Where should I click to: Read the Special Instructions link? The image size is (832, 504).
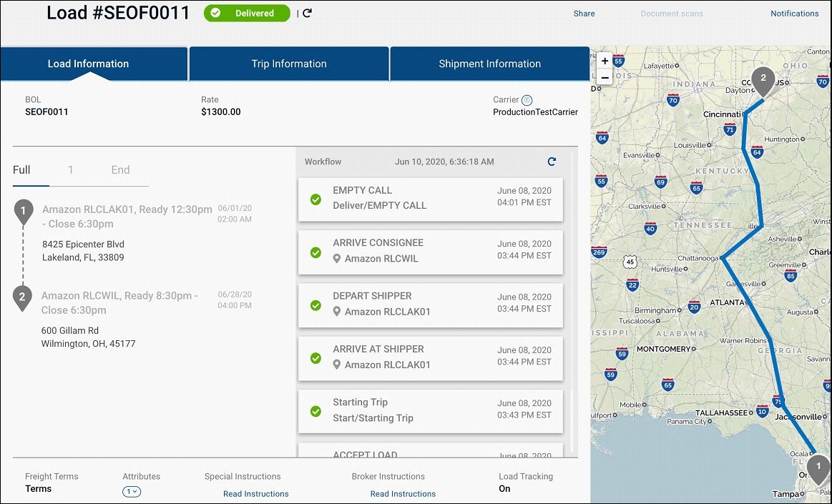pos(255,493)
